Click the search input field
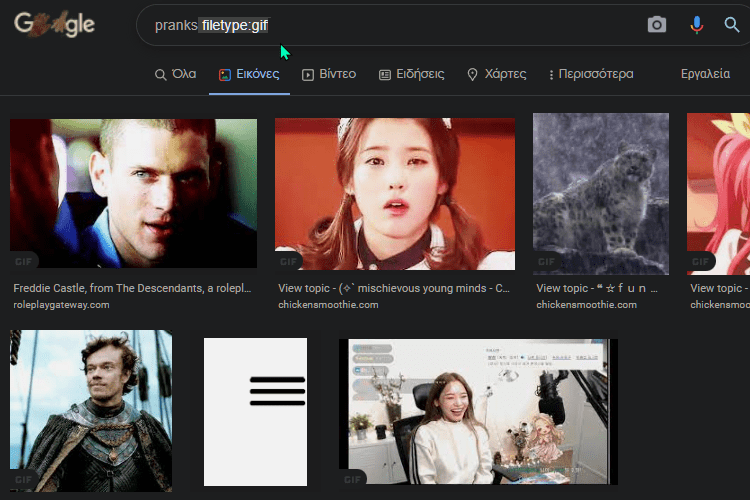Screen dimensions: 750x500 [x=400, y=25]
